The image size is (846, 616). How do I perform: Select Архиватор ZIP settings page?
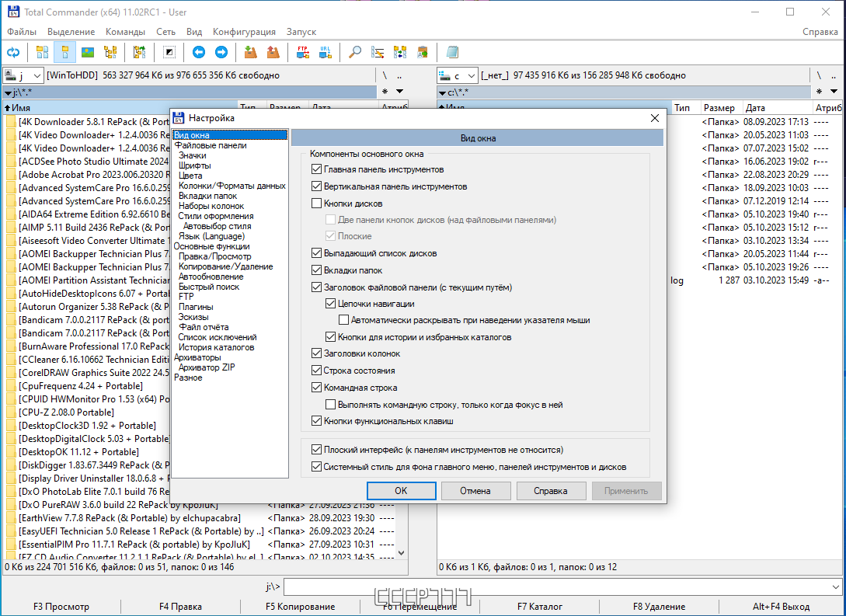point(207,367)
